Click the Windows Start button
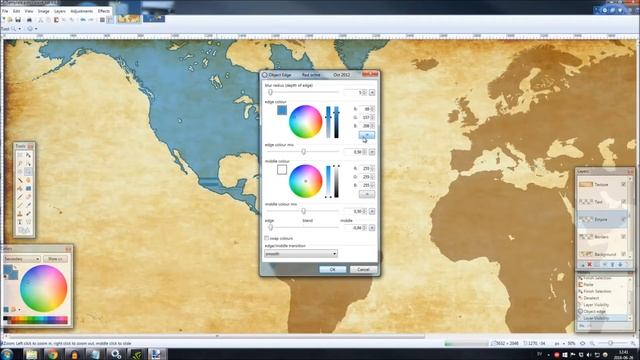Screen dimensions: 640x360 point(7,354)
